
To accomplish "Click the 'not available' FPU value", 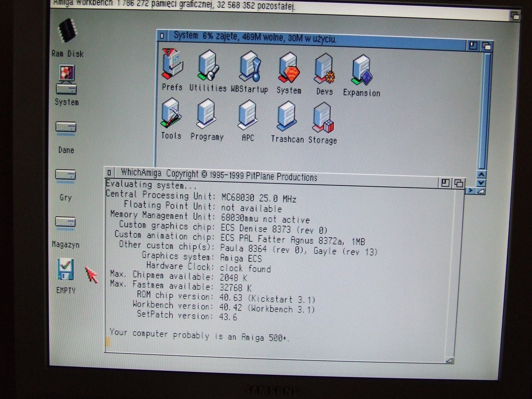I will [251, 208].
